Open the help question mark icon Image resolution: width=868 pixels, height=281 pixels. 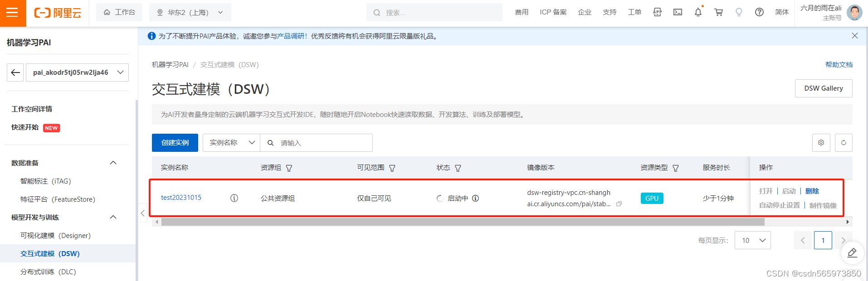(x=759, y=12)
